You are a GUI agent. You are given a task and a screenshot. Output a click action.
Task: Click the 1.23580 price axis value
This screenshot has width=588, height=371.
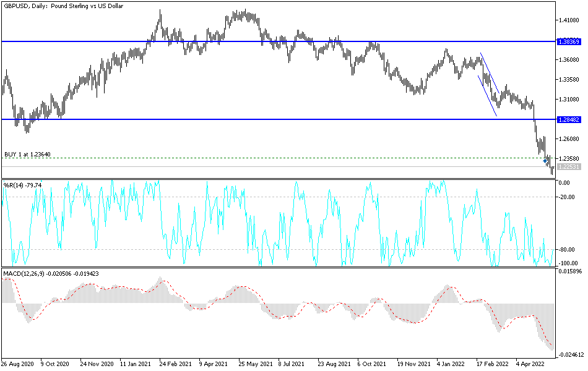(569, 158)
